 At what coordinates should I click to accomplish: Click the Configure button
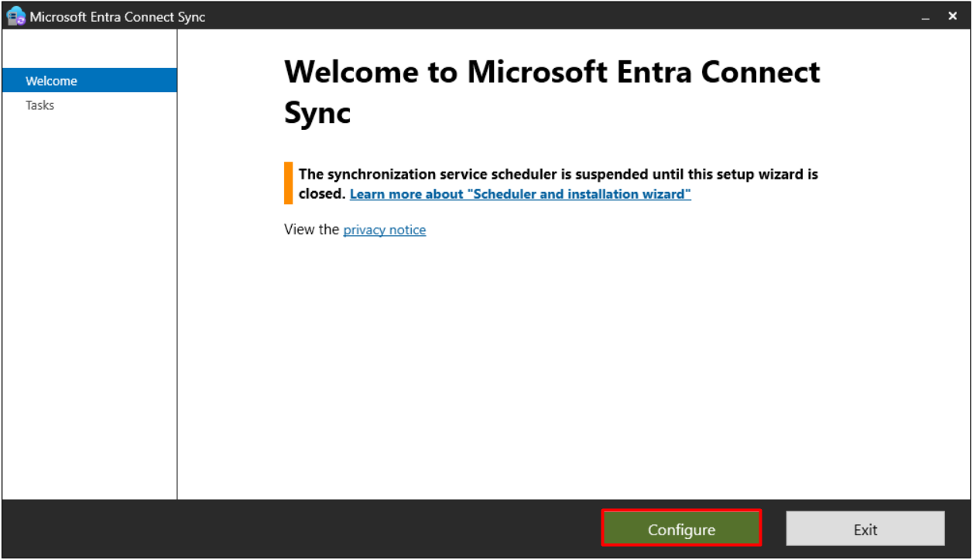tap(681, 529)
